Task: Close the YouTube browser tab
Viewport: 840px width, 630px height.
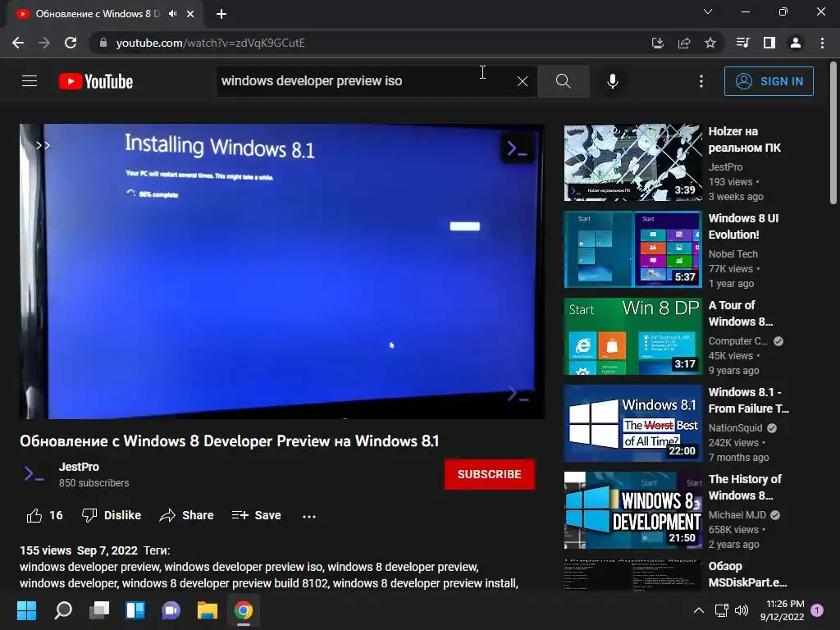Action: (190, 14)
